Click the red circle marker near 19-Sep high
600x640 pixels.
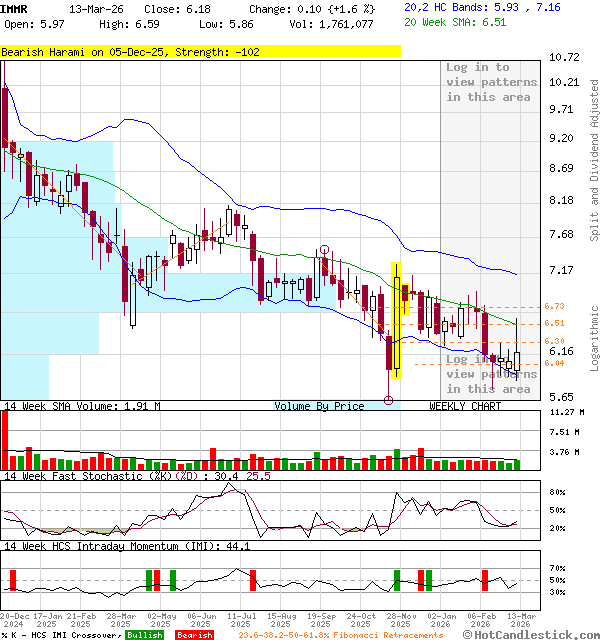(325, 250)
